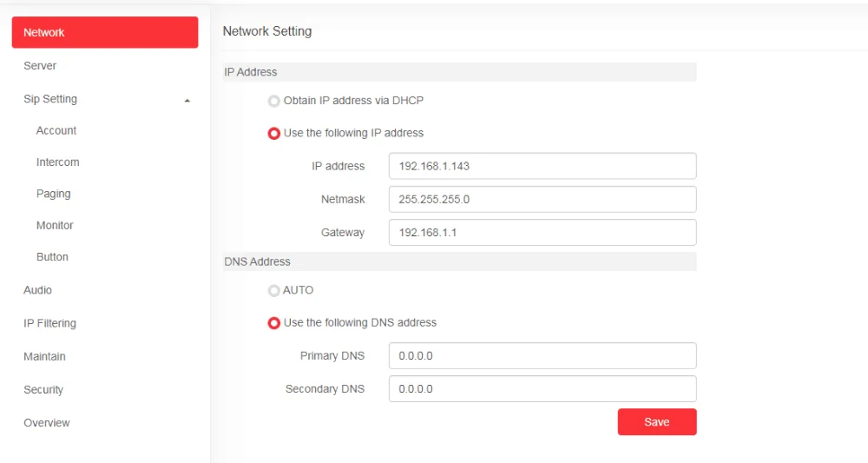Go to the Audio settings
The height and width of the screenshot is (463, 868).
pos(37,289)
